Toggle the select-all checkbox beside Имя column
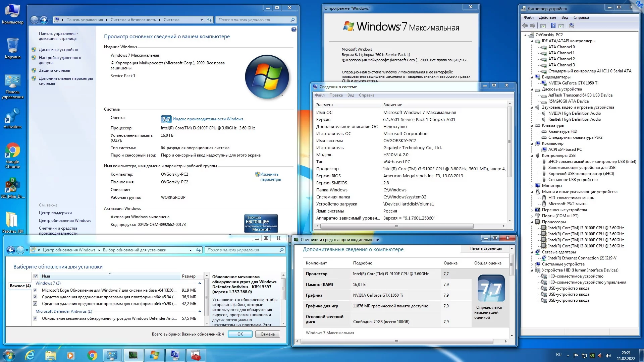The height and width of the screenshot is (362, 644). pyautogui.click(x=36, y=276)
